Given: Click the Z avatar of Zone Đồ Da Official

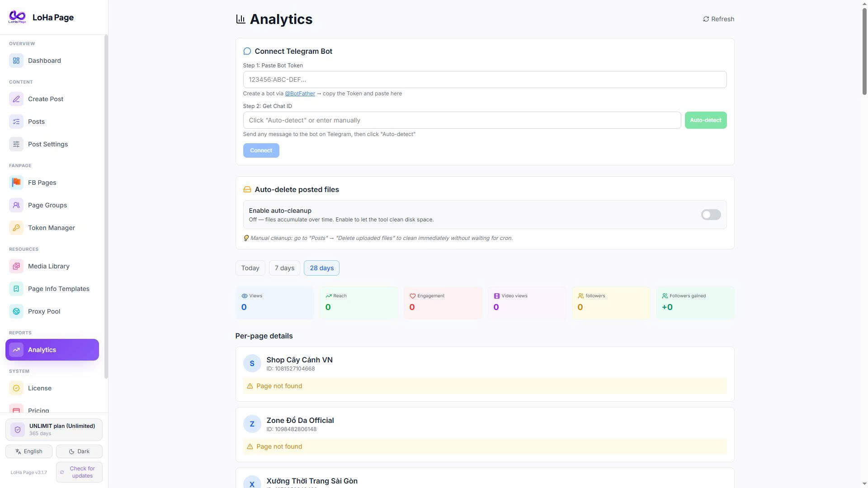Looking at the screenshot, I should click(252, 424).
